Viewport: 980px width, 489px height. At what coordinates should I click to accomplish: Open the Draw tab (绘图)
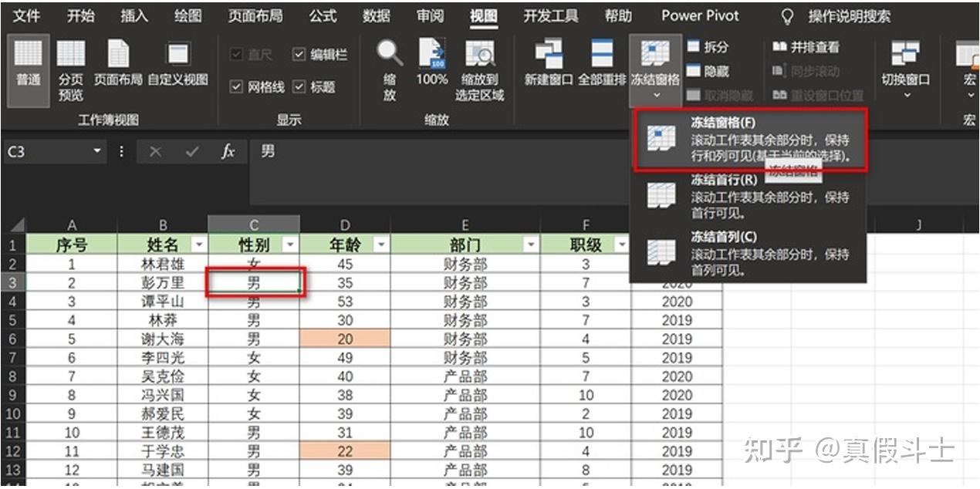click(x=188, y=15)
